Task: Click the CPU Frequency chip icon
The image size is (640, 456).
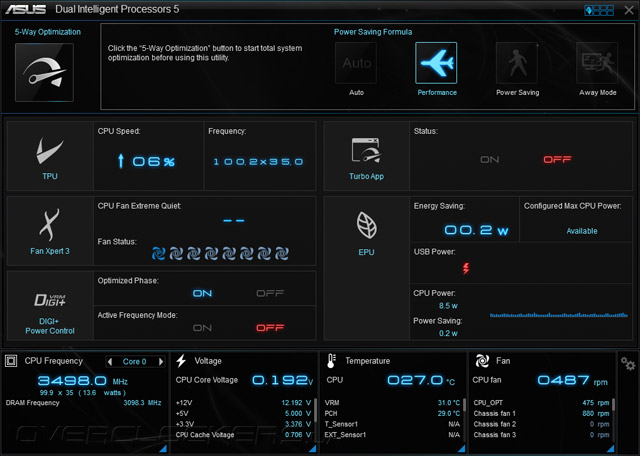Action: [x=11, y=361]
